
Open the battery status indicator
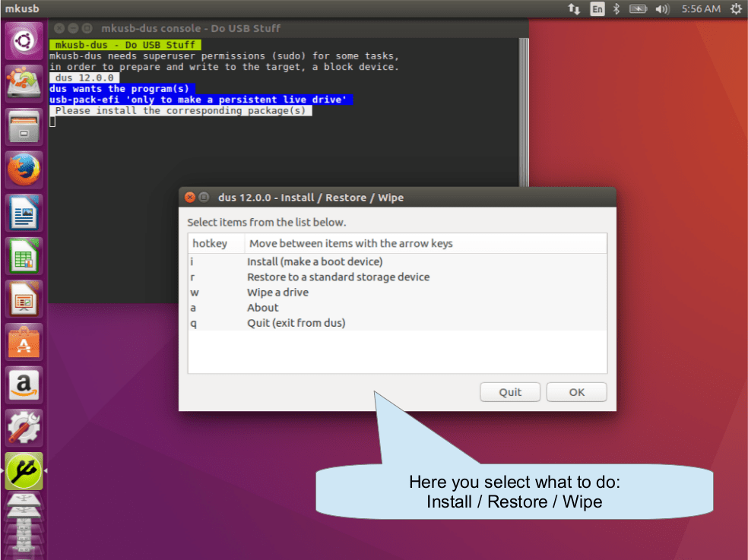click(x=638, y=8)
